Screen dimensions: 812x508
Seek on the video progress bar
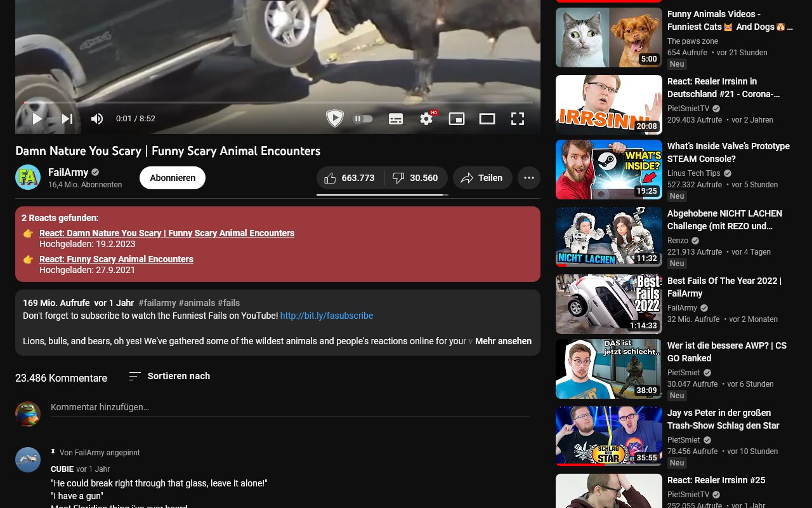[278, 102]
